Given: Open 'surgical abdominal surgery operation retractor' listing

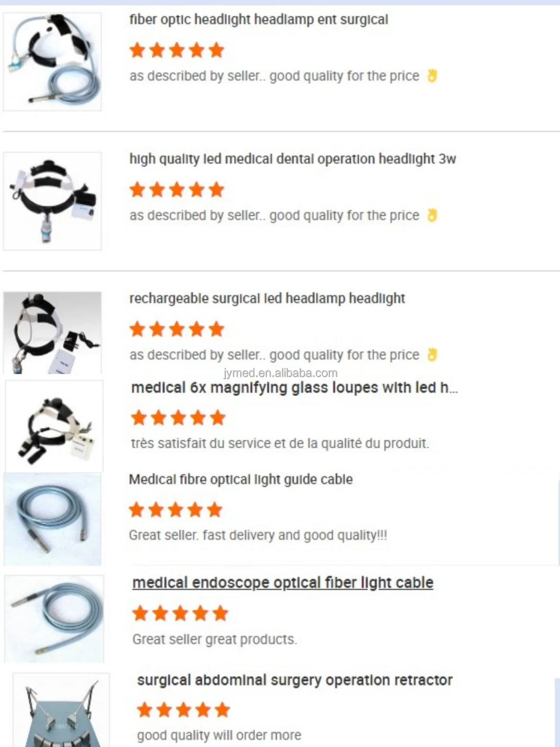Looking at the screenshot, I should click(294, 680).
